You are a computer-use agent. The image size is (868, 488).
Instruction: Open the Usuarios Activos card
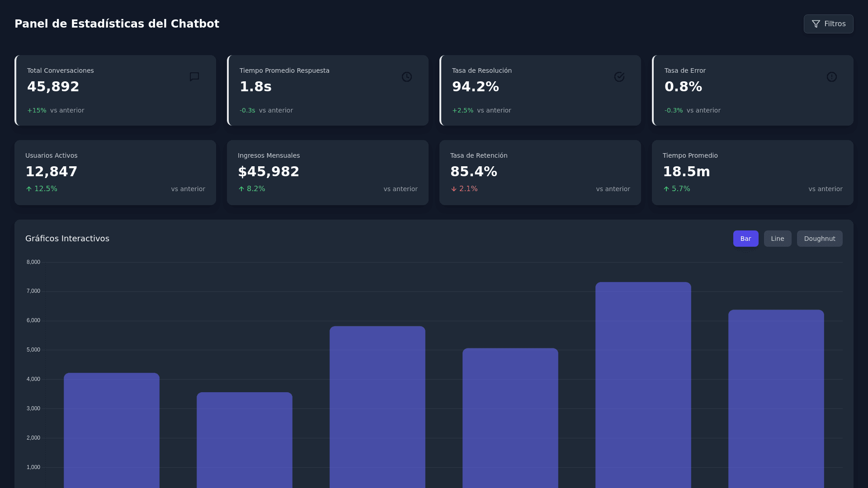click(115, 173)
